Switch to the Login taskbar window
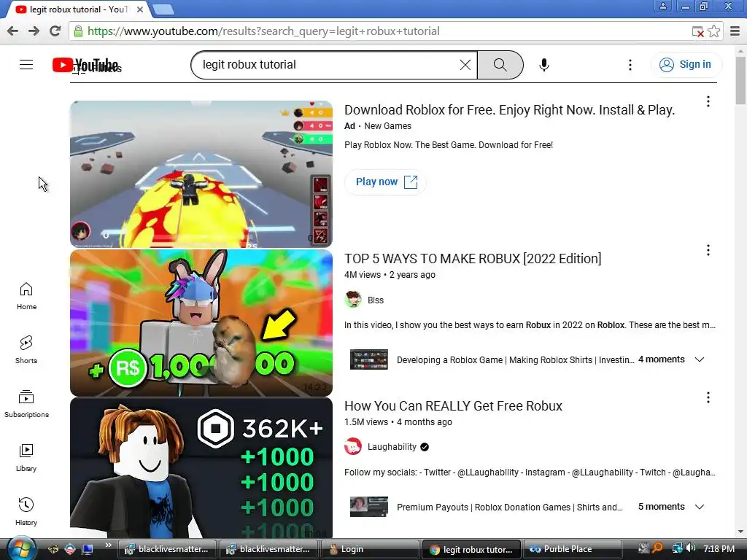The width and height of the screenshot is (747, 560). (x=370, y=549)
